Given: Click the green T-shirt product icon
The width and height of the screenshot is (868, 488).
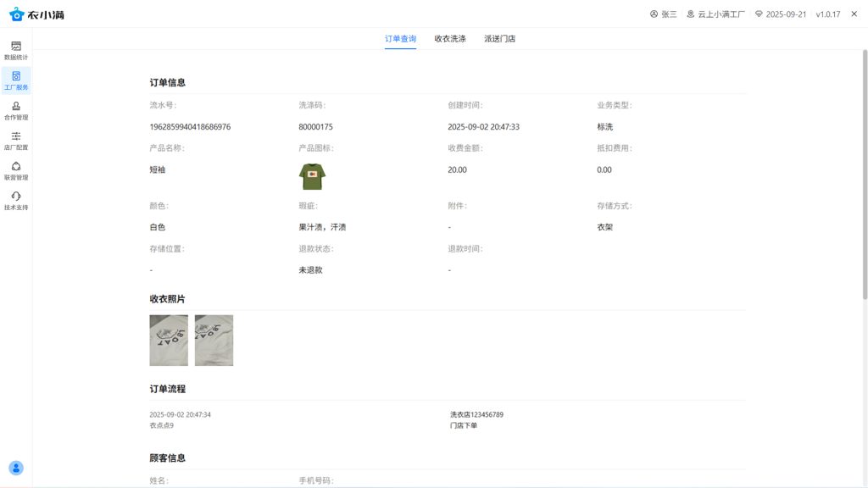Looking at the screenshot, I should 312,176.
